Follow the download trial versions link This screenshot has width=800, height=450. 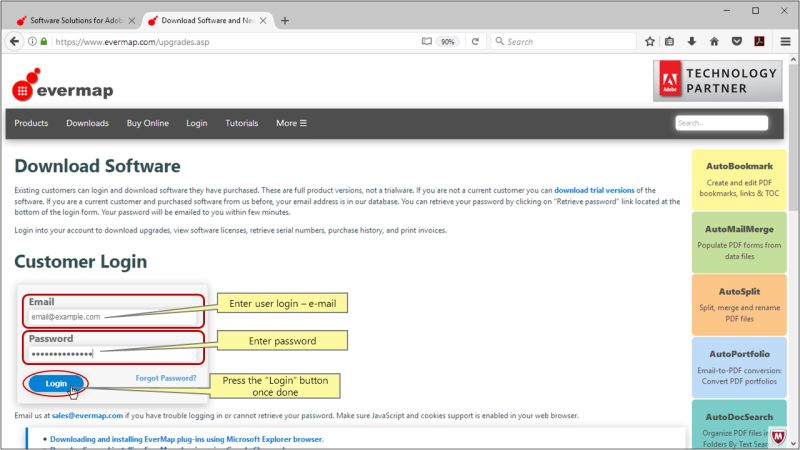click(594, 190)
